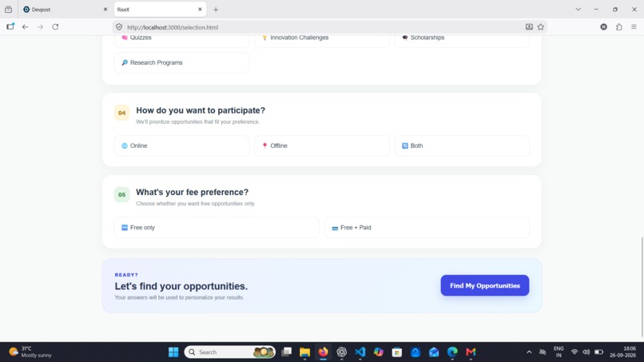This screenshot has width=644, height=362.
Task: Toggle the Quizzes opportunity option
Action: coord(181,39)
